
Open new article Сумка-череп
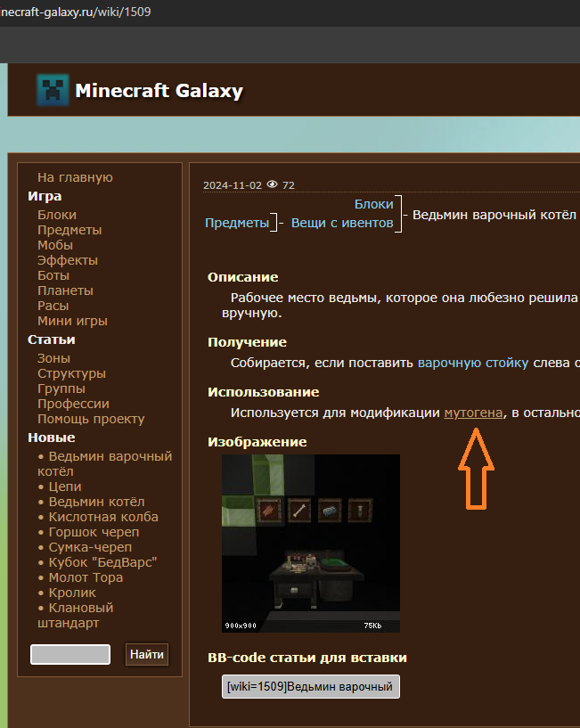90,547
